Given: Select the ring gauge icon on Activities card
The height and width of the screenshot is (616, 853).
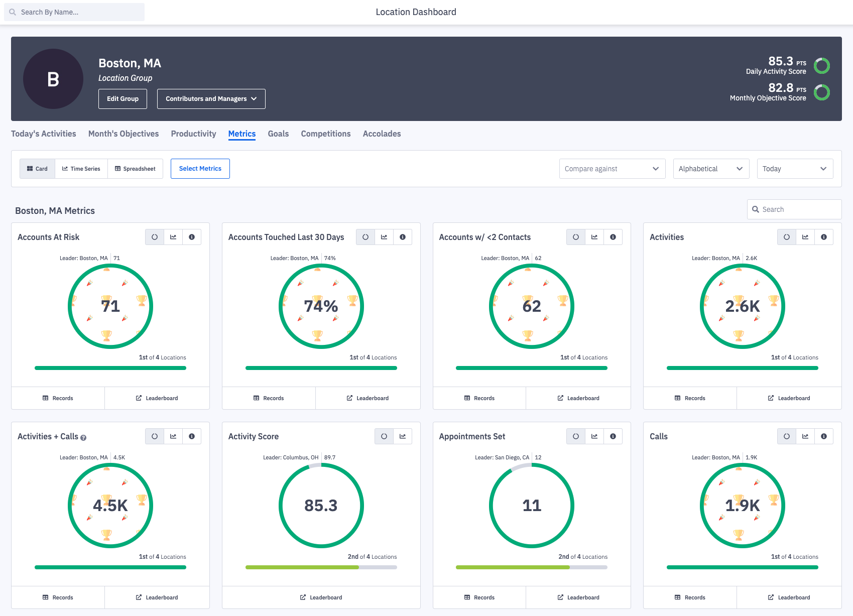Looking at the screenshot, I should (x=786, y=237).
